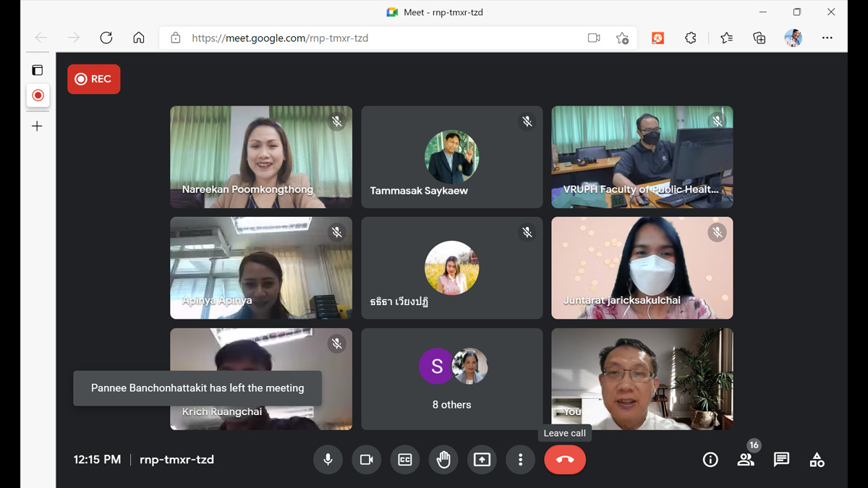Image resolution: width=868 pixels, height=488 pixels.
Task: Expand the 8 others participants tile
Action: [x=451, y=380]
